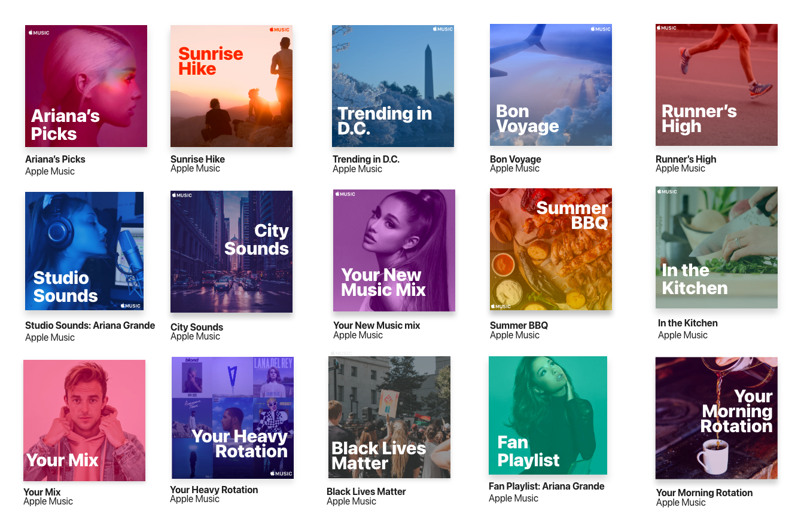Image resolution: width=801 pixels, height=532 pixels.
Task: Select the City Sounds cover art
Action: click(232, 252)
